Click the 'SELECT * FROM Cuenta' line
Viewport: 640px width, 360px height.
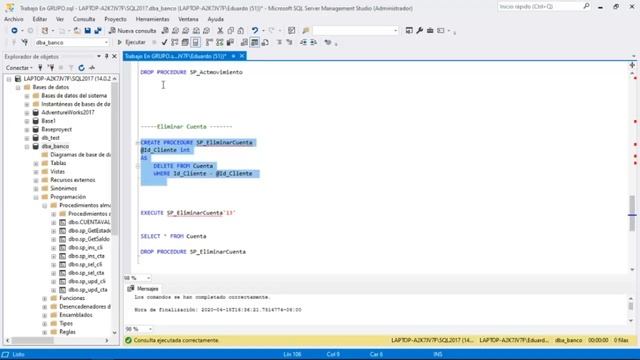pos(173,236)
